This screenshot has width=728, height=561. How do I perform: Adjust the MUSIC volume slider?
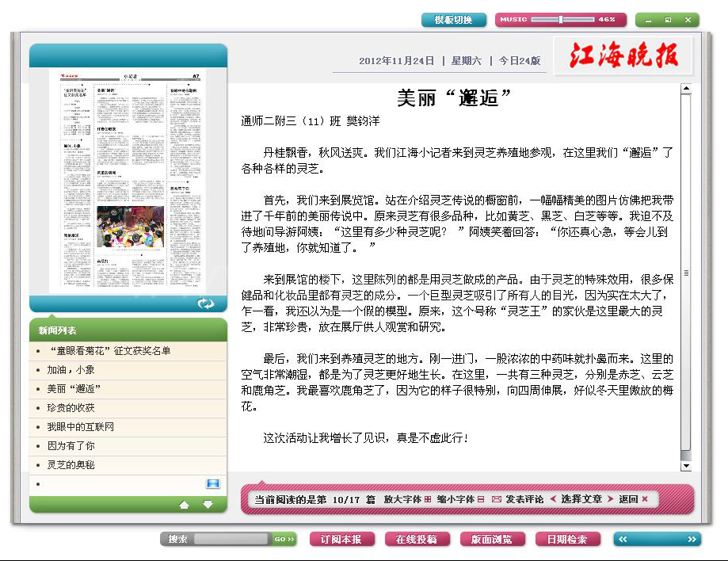click(560, 19)
